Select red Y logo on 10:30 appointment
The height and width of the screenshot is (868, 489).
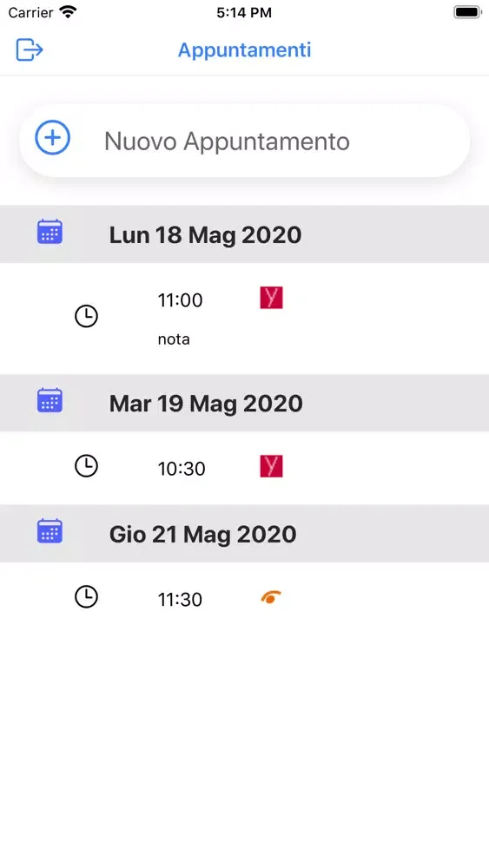pyautogui.click(x=271, y=466)
